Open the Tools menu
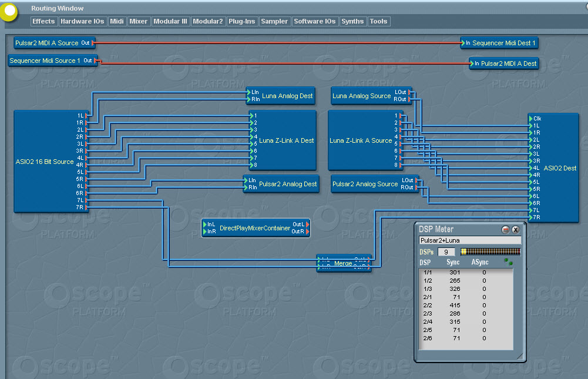This screenshot has width=588, height=379. click(x=378, y=21)
